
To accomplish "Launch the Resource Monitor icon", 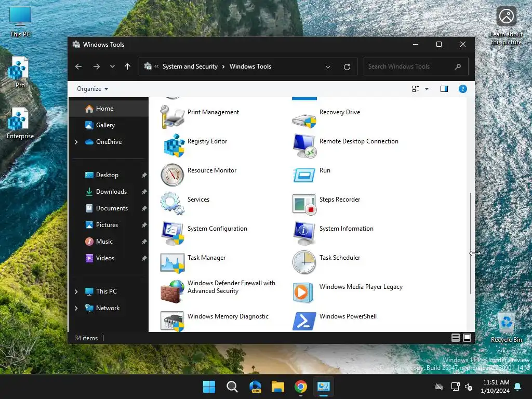I will pyautogui.click(x=172, y=175).
